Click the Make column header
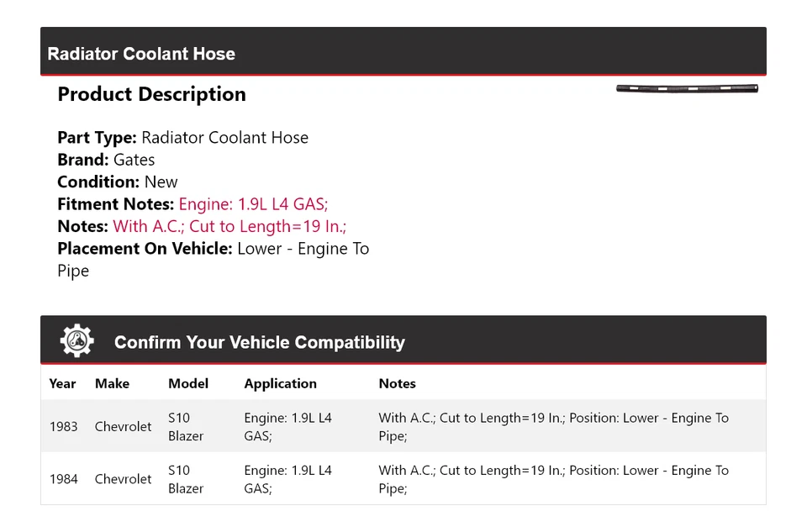807x532 pixels. 112,383
